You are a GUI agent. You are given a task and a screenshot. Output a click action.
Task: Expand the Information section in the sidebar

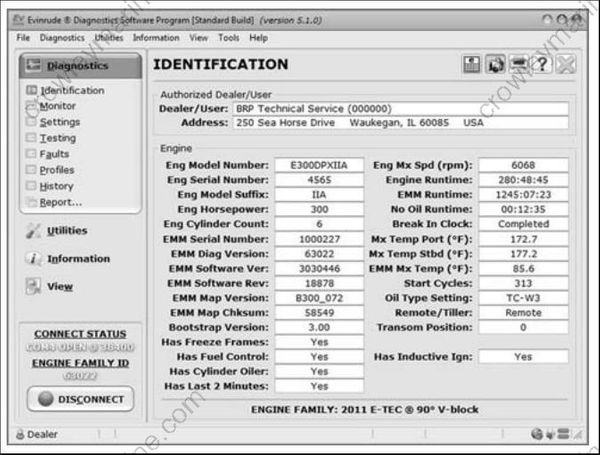point(78,259)
